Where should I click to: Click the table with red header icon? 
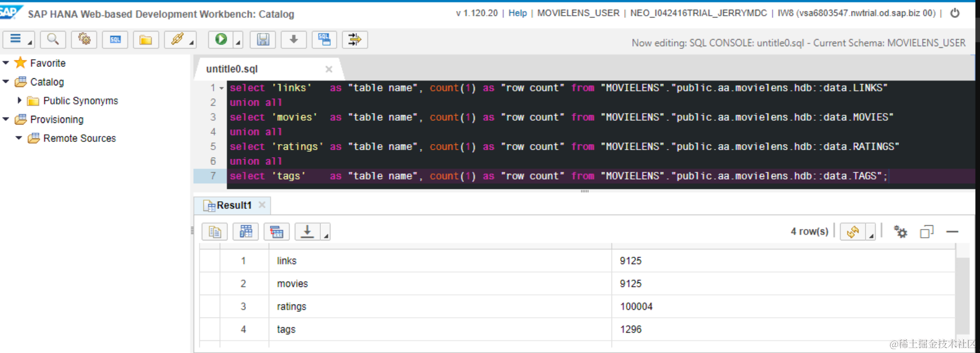(276, 232)
